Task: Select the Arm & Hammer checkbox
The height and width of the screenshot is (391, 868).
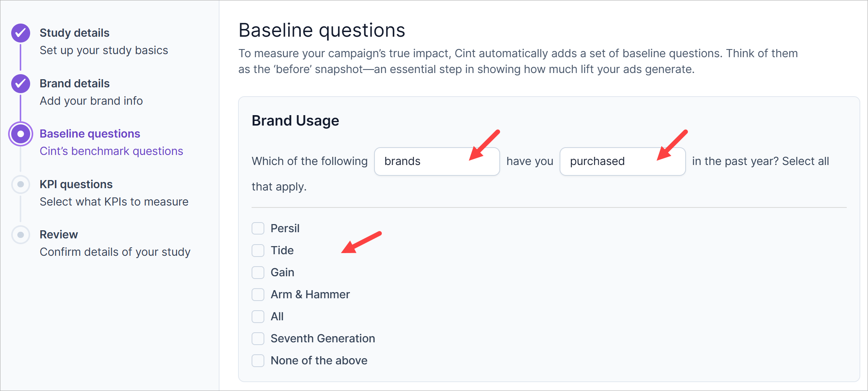Action: point(258,294)
